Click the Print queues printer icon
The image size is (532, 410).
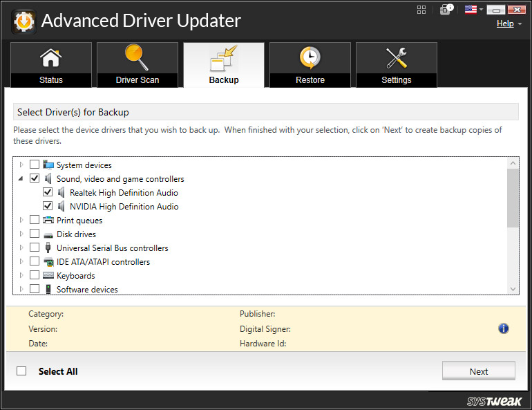coord(48,220)
